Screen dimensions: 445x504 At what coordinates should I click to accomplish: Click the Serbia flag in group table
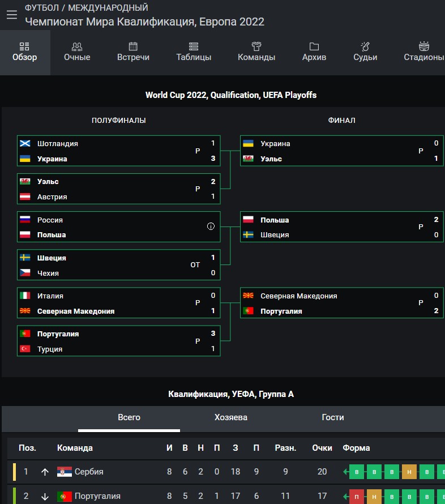[65, 472]
